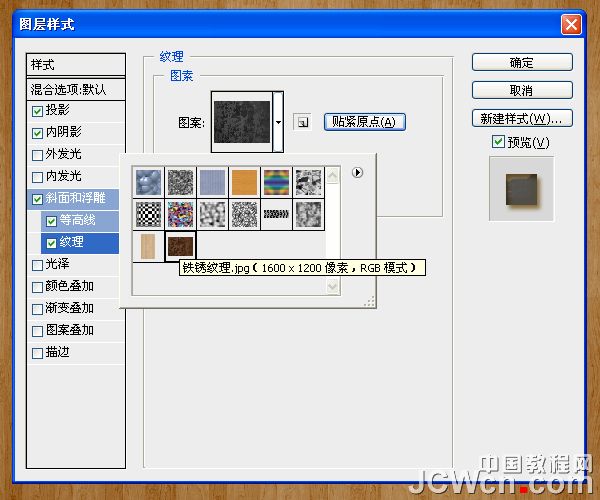Click pattern list scroll down arrow
Screen dimensions: 600x500
(333, 287)
